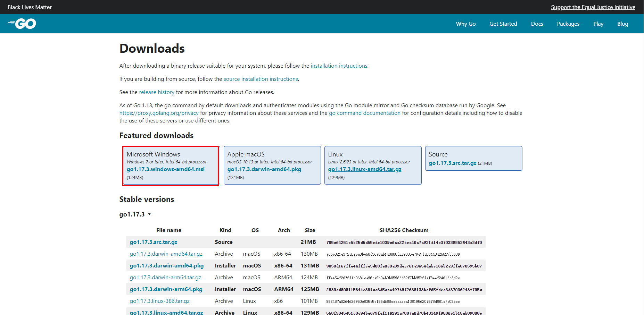Open the Play navigation link

pos(598,24)
